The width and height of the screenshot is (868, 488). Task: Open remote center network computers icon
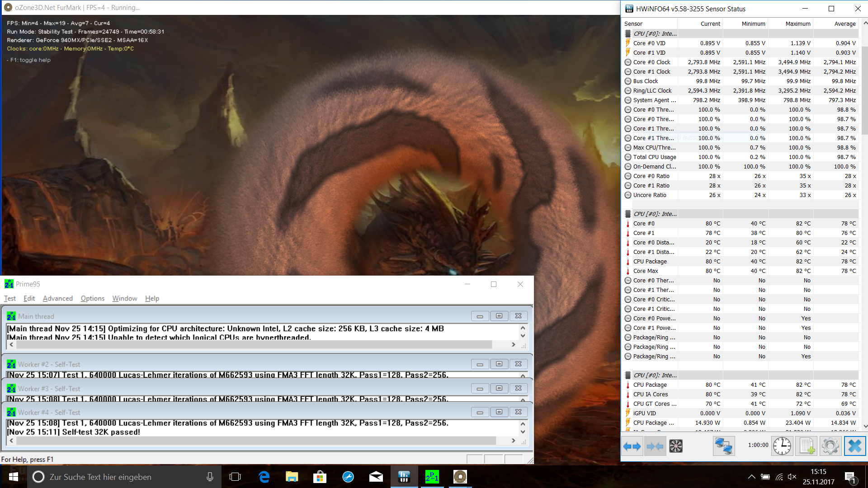(x=723, y=446)
